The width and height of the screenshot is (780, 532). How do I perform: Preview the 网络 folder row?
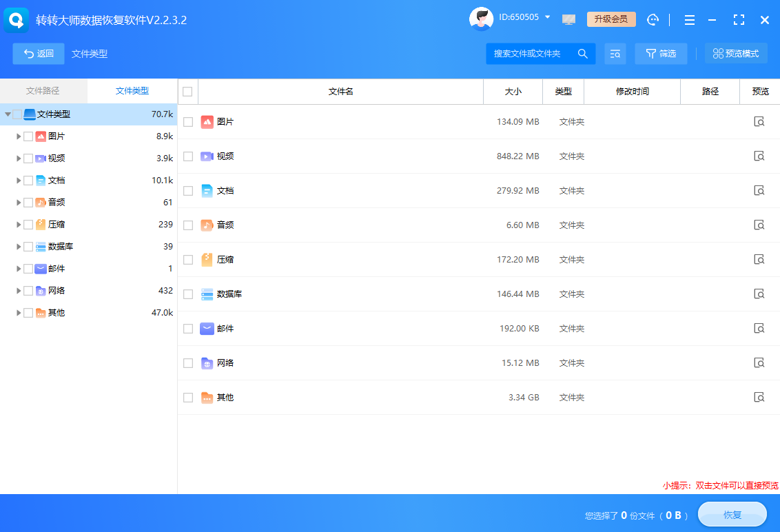[759, 362]
